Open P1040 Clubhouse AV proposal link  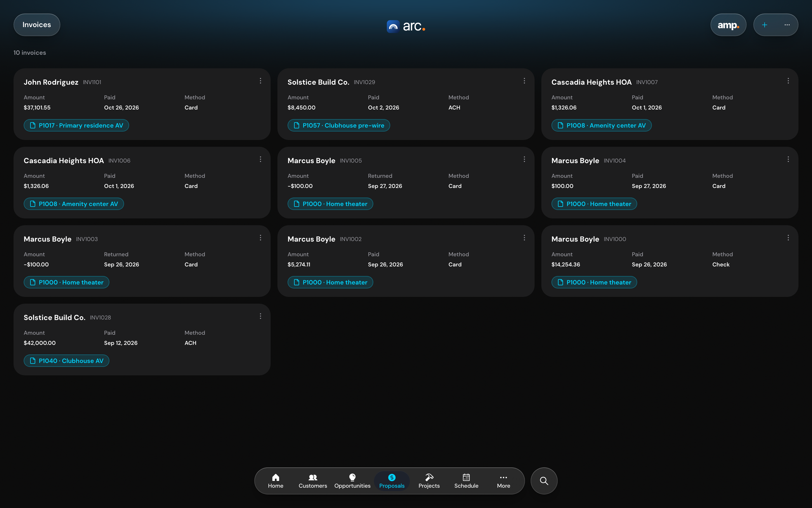[67, 361]
